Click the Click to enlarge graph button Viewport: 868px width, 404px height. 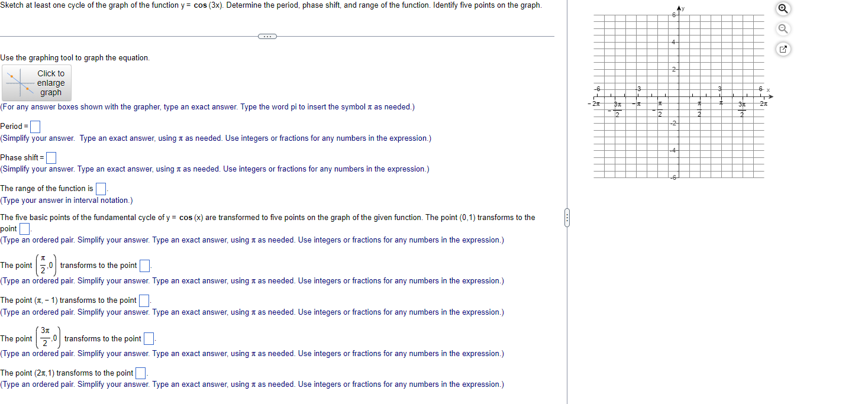coord(37,82)
